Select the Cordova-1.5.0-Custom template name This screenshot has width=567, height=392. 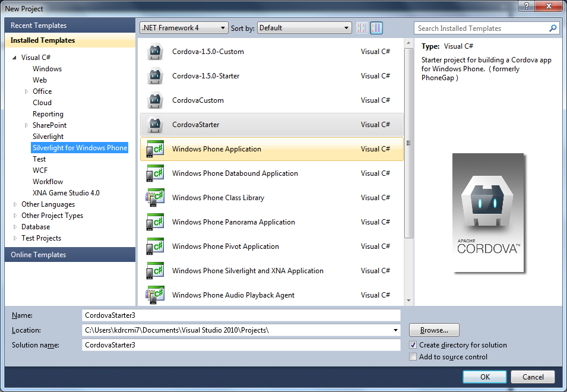[208, 52]
